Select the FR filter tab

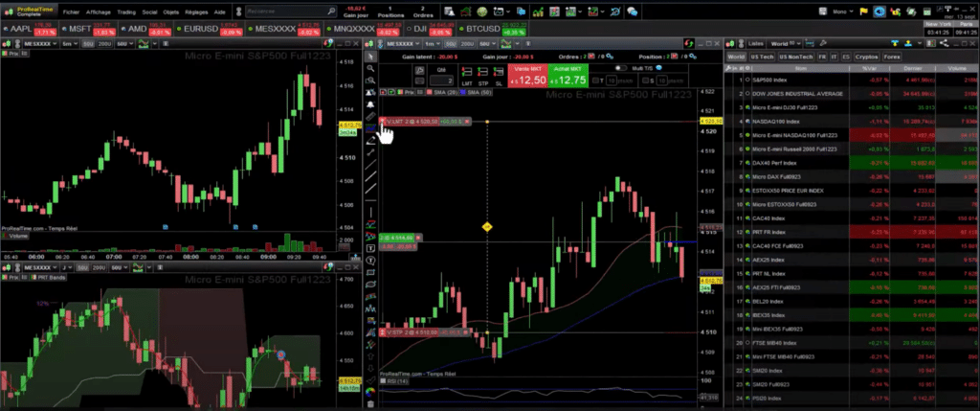(822, 57)
